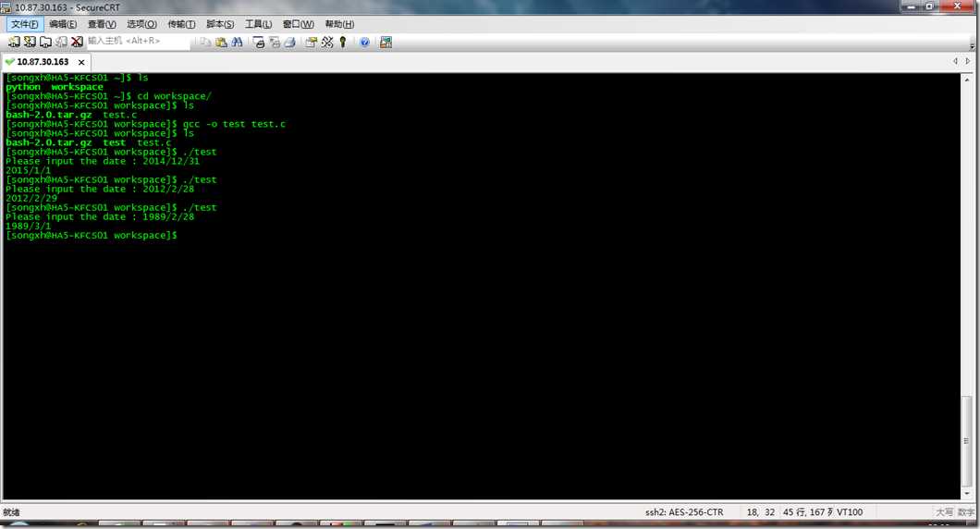Restore down the SecureCRT window

929,6
